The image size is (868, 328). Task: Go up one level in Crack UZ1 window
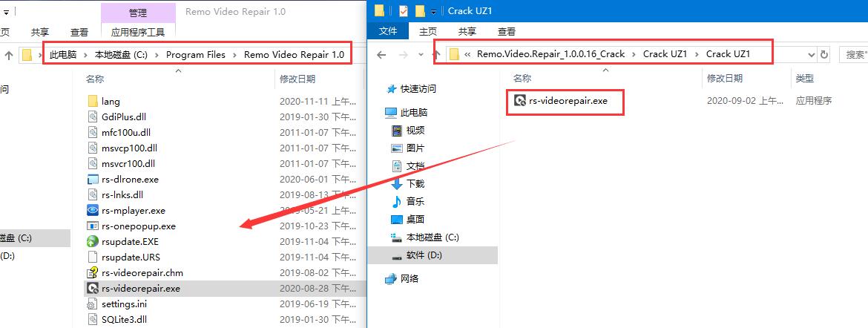(x=437, y=54)
